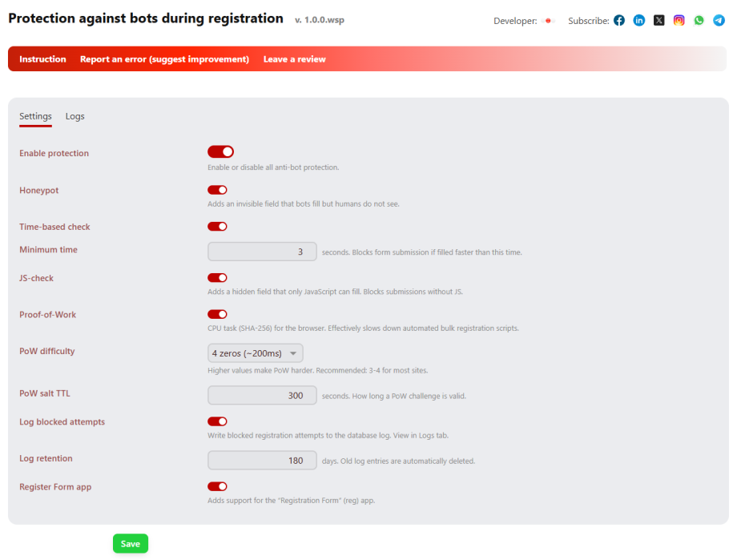This screenshot has width=737, height=560.
Task: Open the Facebook subscribe icon
Action: (619, 20)
